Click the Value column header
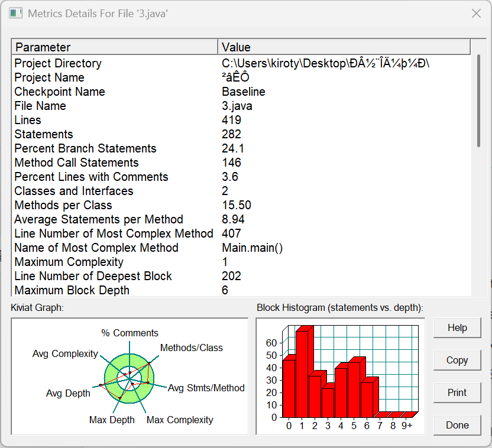 (344, 47)
